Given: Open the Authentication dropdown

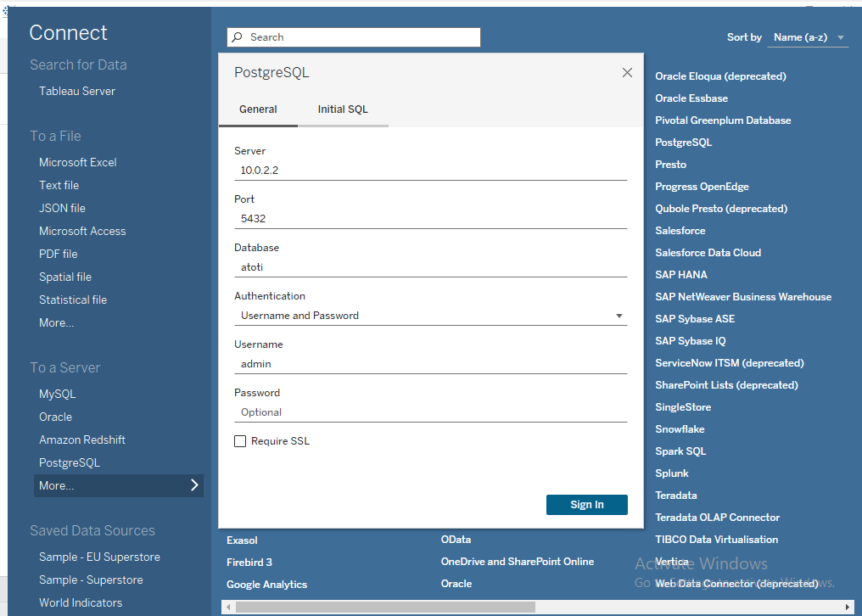Looking at the screenshot, I should [x=430, y=316].
